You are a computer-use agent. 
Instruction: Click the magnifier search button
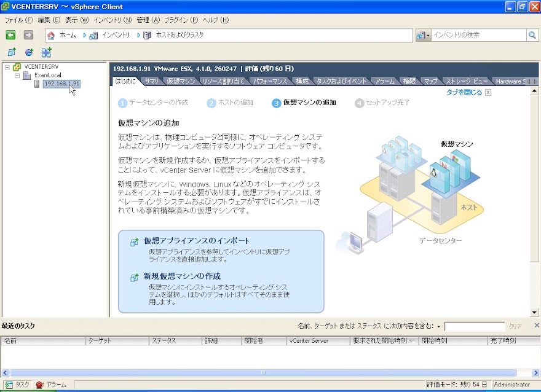pos(532,35)
